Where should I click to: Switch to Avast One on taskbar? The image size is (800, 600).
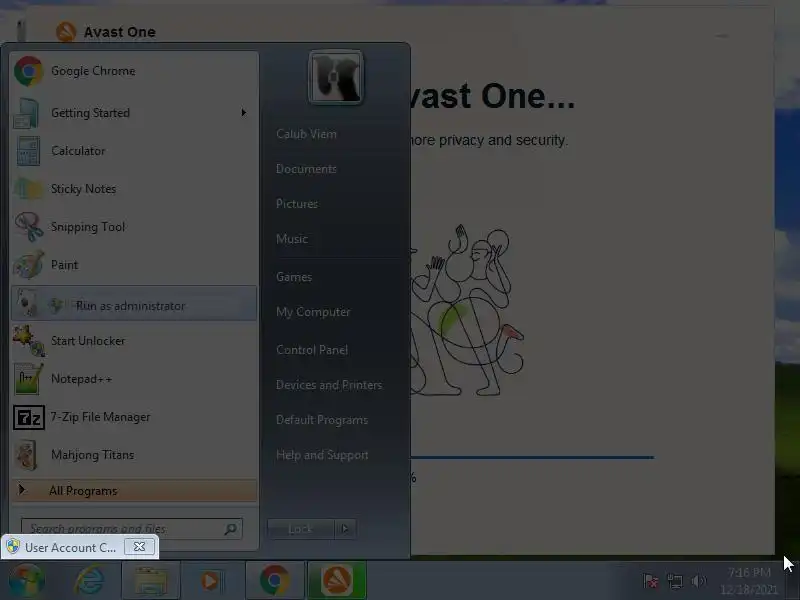coord(337,581)
